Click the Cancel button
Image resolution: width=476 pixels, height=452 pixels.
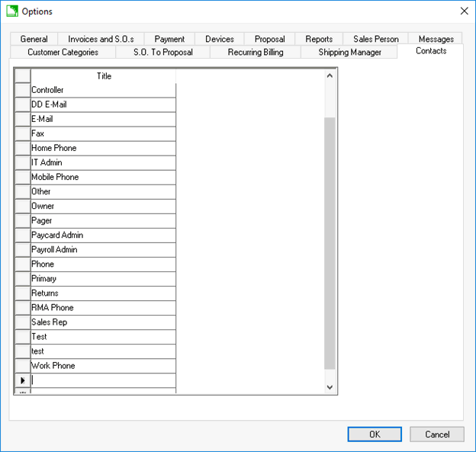[x=436, y=434]
